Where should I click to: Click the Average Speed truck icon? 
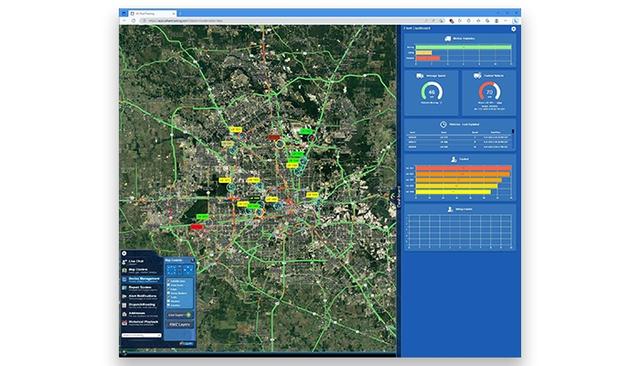click(420, 76)
